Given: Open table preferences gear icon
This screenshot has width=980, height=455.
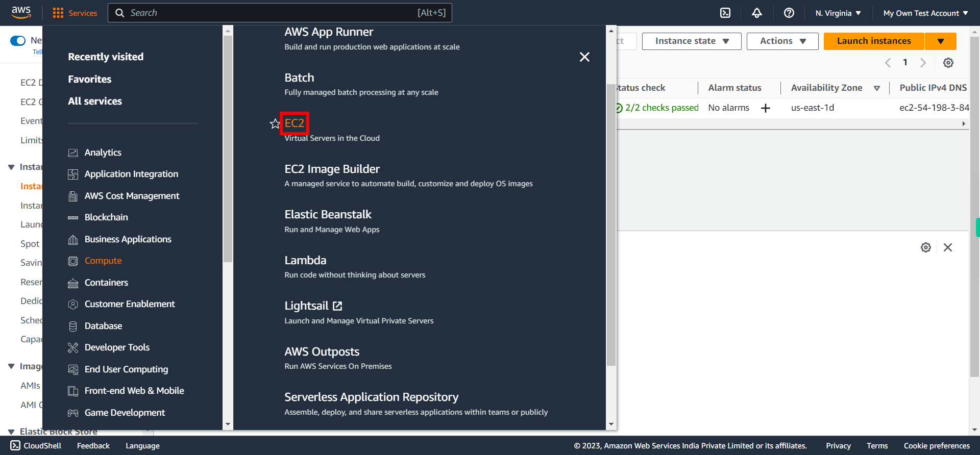Looking at the screenshot, I should [948, 63].
